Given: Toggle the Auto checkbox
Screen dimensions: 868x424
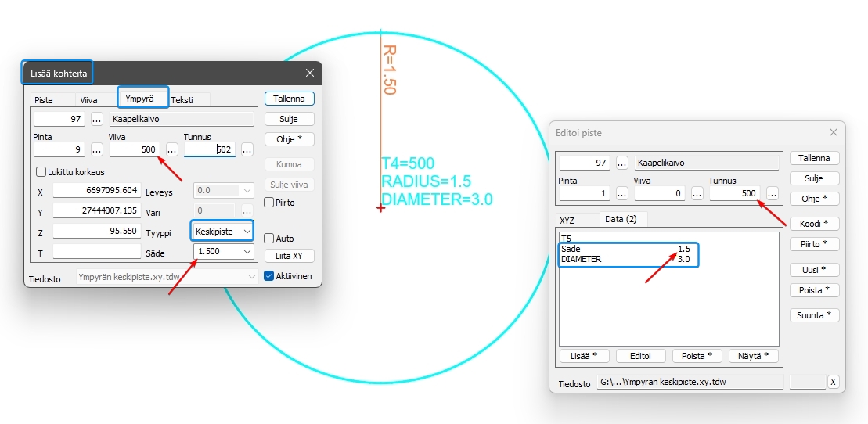Looking at the screenshot, I should 269,238.
